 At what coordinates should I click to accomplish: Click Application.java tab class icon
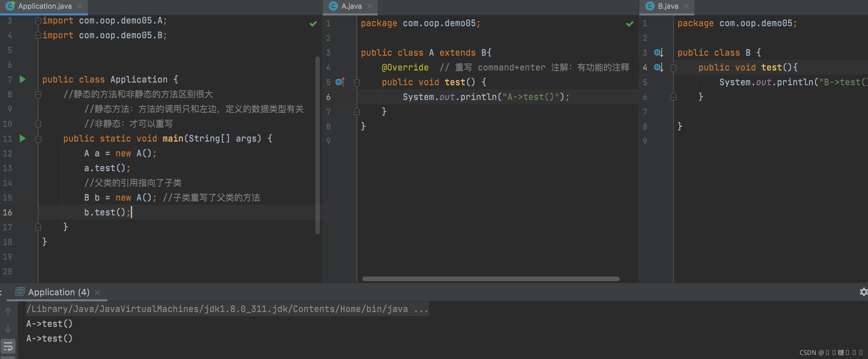tap(10, 6)
